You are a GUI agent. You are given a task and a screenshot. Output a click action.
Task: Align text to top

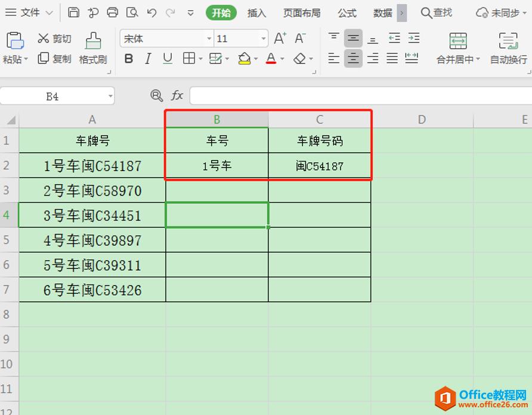[334, 38]
